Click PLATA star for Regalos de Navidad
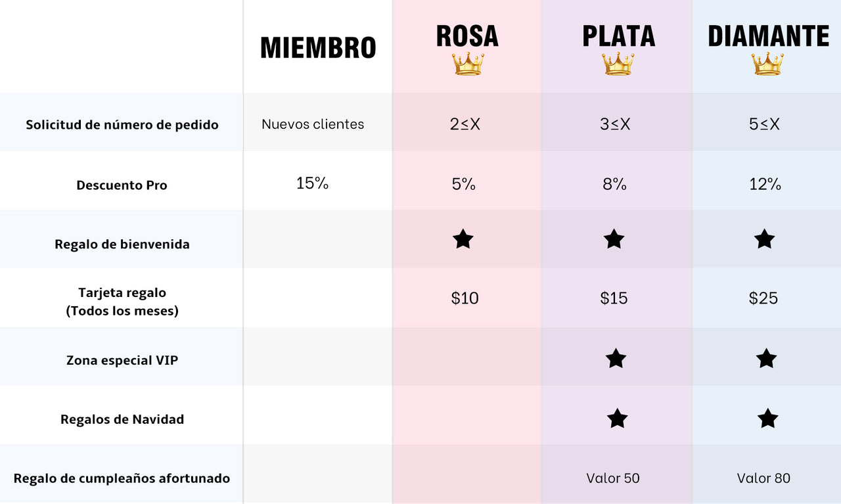This screenshot has width=841, height=504. coord(618,419)
